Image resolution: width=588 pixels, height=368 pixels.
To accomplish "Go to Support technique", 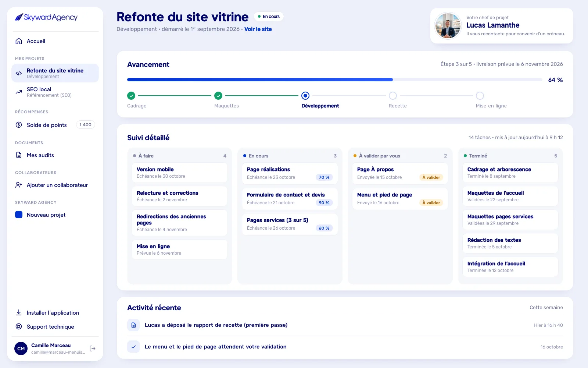I will [55, 326].
